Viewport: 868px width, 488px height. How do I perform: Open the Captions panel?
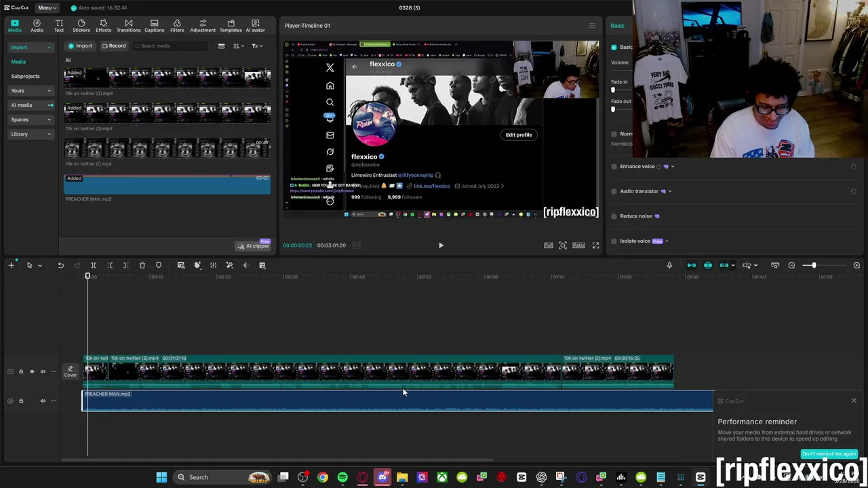point(154,26)
